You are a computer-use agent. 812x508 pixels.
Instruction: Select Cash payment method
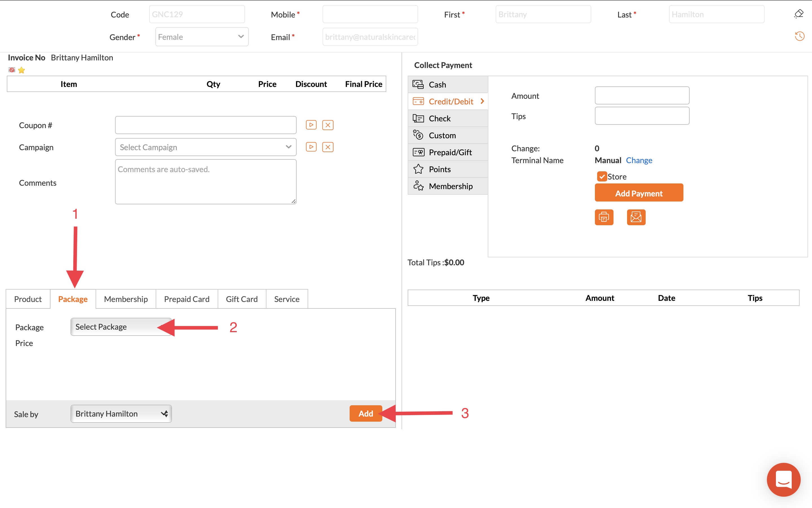[x=448, y=84]
